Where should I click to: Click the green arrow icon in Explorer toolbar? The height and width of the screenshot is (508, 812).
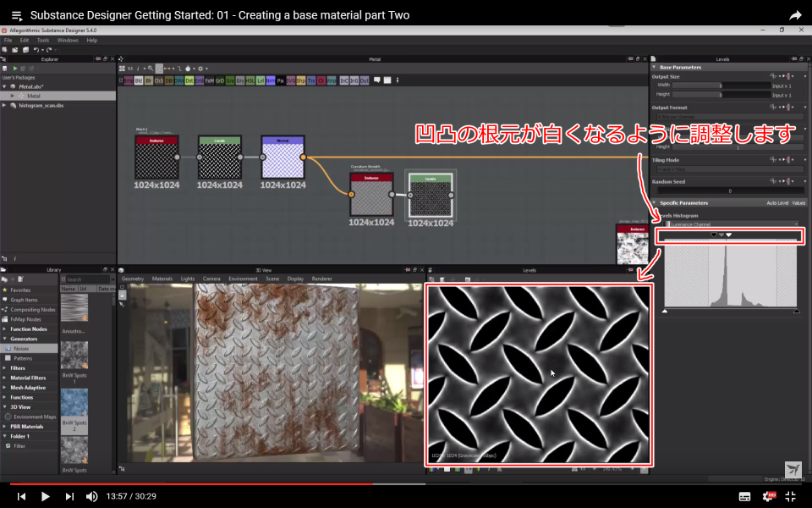[15, 69]
